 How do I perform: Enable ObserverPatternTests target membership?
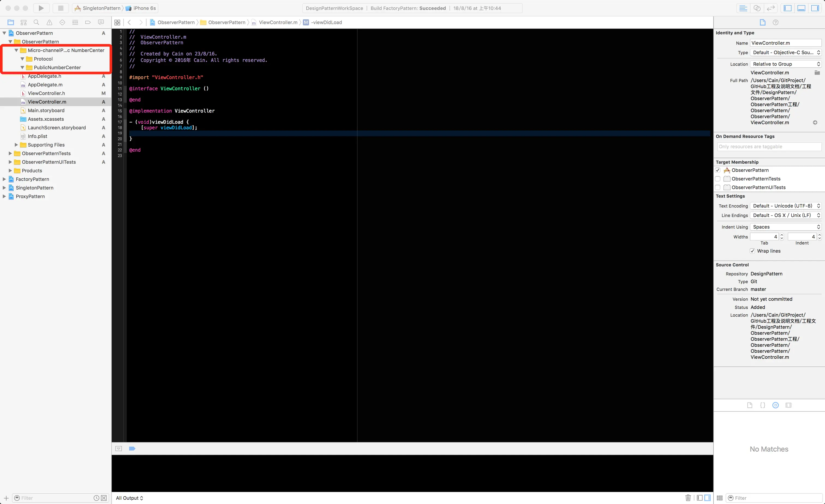(x=718, y=179)
